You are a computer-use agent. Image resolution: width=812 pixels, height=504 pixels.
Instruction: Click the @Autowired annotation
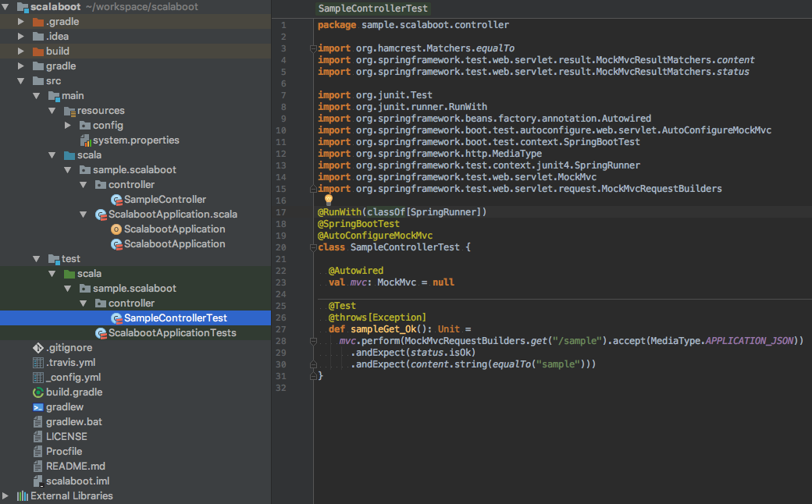(x=356, y=271)
